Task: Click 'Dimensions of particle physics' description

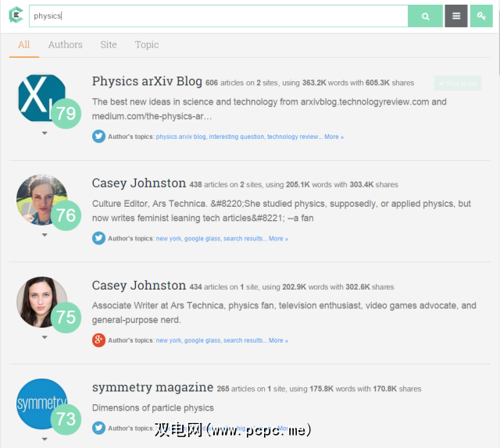Action: [x=153, y=408]
